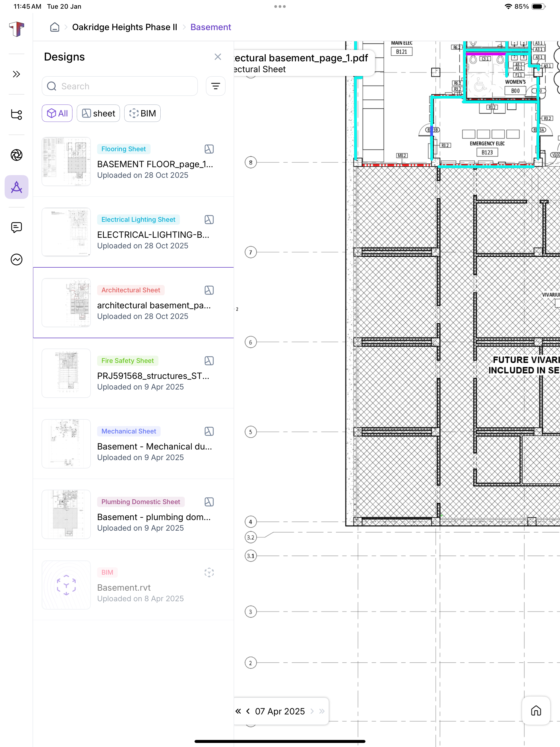Jump to first date with double-left arrow
Viewport: 560px width, 747px height.
click(x=238, y=711)
